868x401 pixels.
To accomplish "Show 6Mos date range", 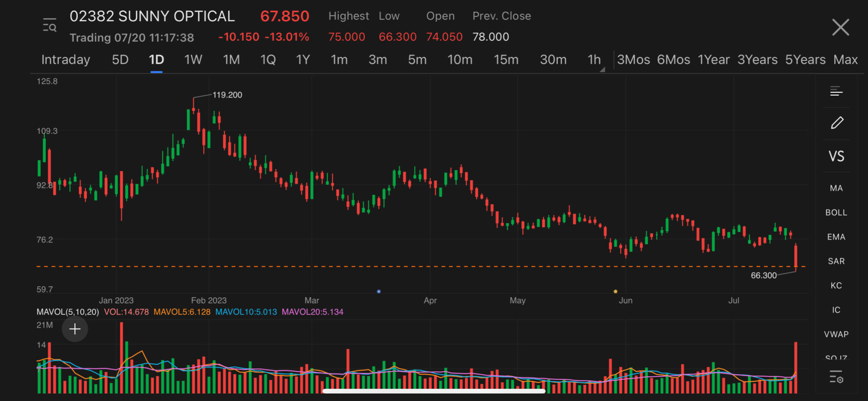I will pyautogui.click(x=673, y=60).
